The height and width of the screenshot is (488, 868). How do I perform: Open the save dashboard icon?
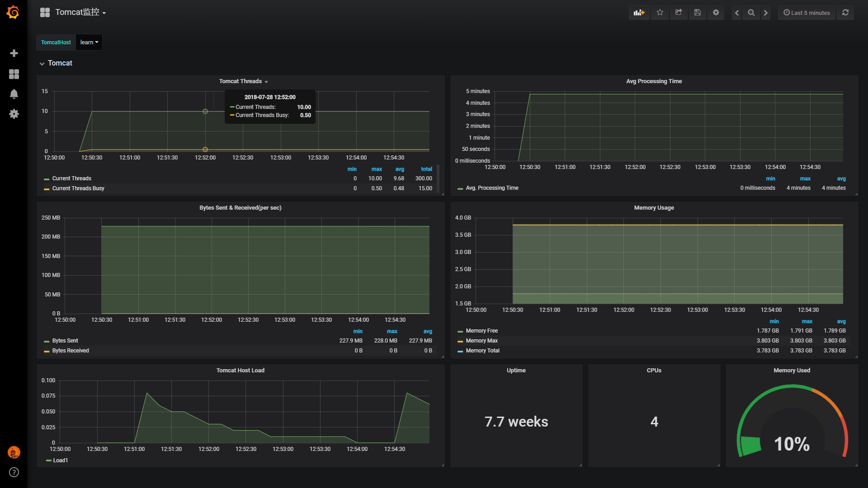698,13
